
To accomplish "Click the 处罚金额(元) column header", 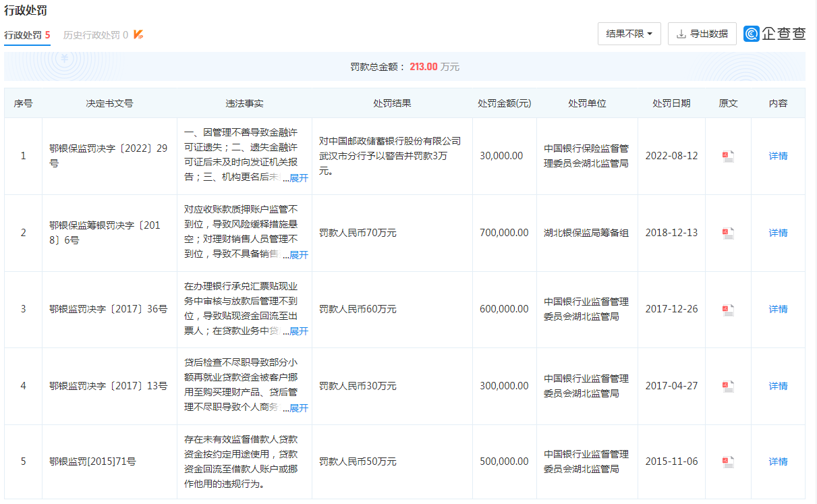I will [x=505, y=104].
